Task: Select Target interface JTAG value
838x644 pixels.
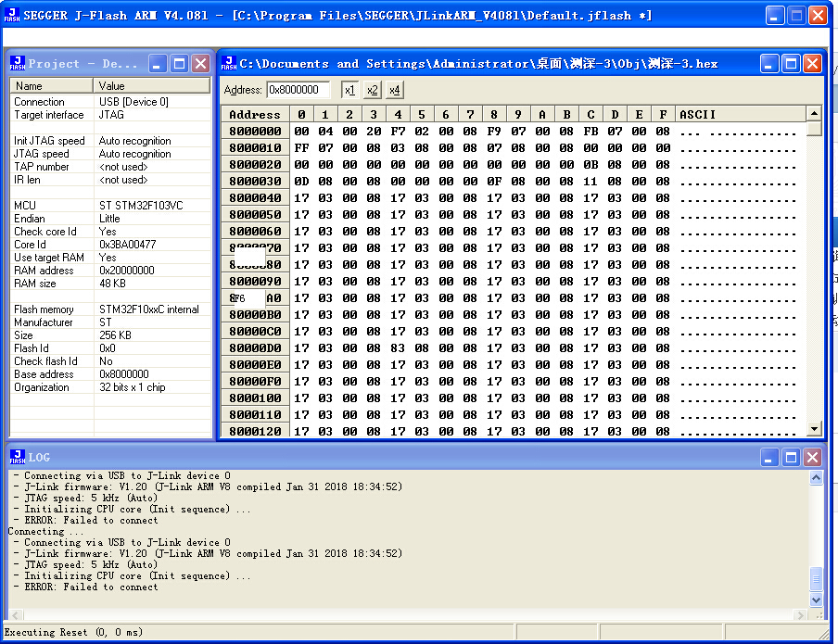Action: [x=111, y=115]
